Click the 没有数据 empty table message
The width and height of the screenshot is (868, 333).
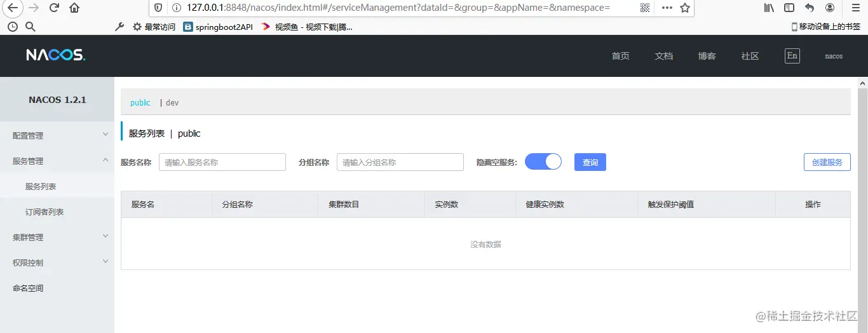485,244
